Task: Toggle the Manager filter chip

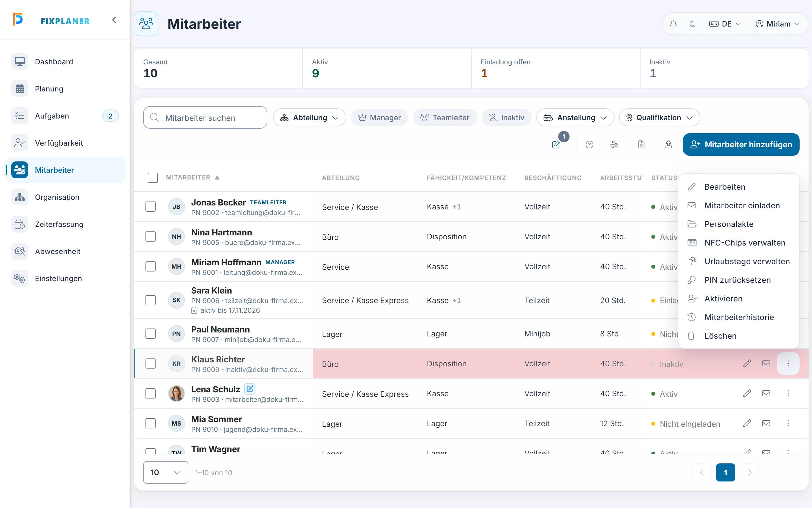Action: [379, 118]
